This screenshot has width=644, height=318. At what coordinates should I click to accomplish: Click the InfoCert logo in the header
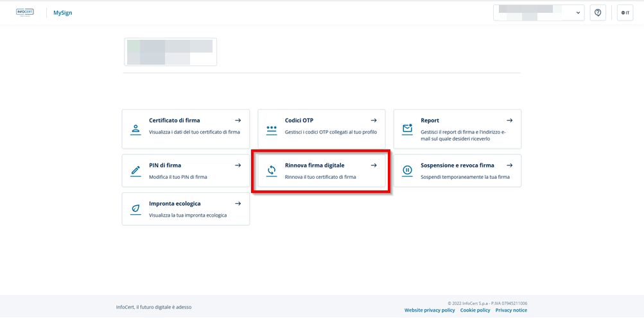[x=24, y=12]
